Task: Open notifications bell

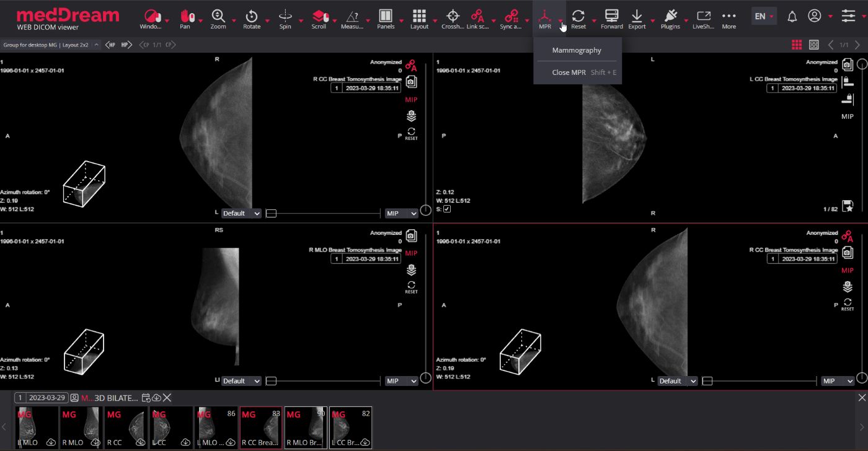Action: point(792,17)
